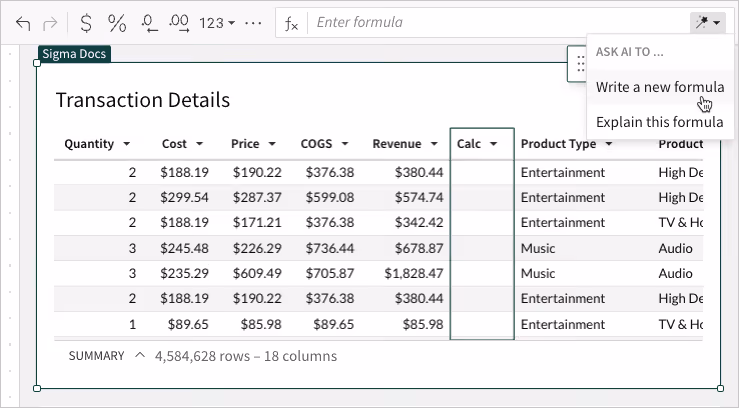Open the more options ellipsis
Image resolution: width=739 pixels, height=408 pixels.
tap(254, 23)
